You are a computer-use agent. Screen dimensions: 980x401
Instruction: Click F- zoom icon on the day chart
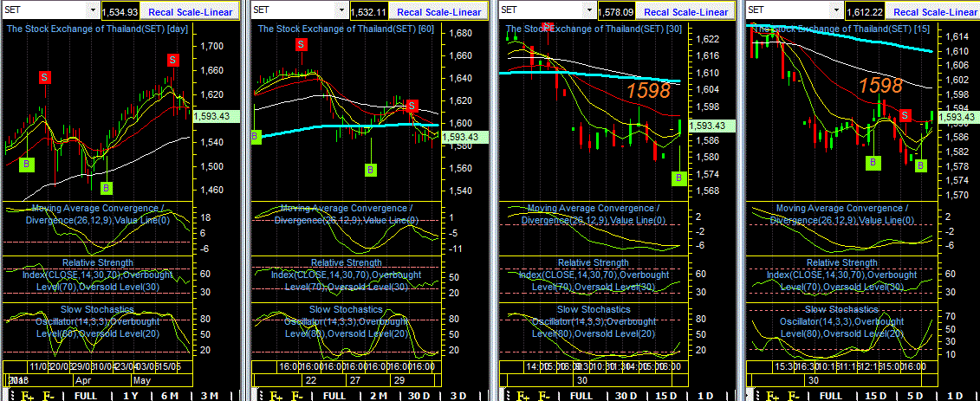click(49, 396)
